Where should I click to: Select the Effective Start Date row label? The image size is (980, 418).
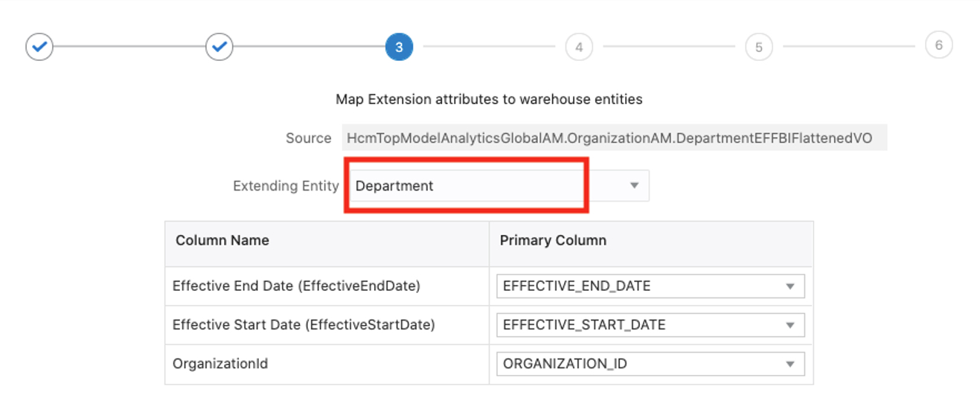304,325
